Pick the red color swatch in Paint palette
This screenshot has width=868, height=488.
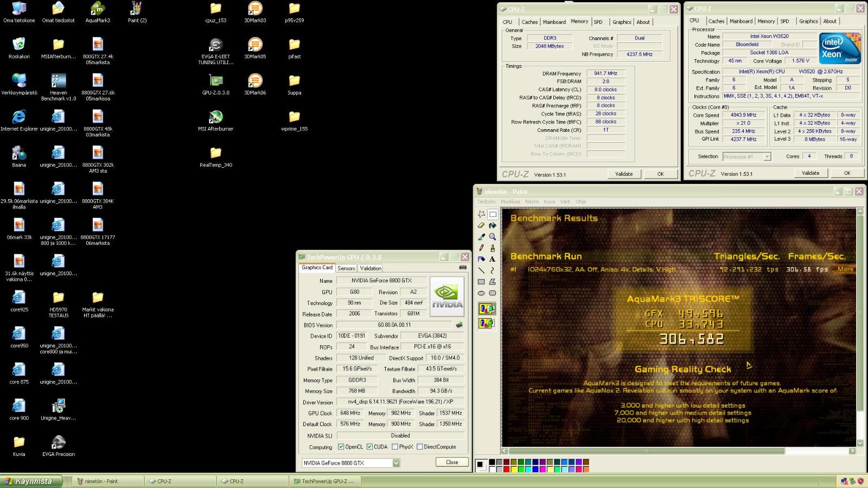506,469
